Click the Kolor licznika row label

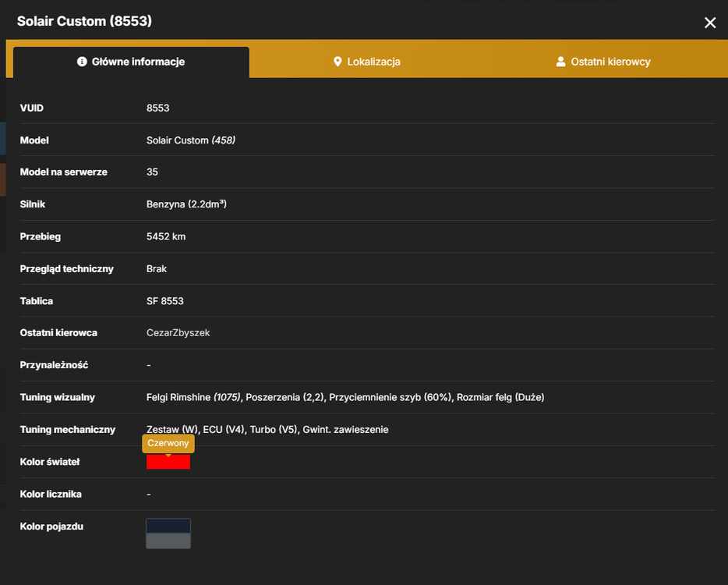point(51,495)
